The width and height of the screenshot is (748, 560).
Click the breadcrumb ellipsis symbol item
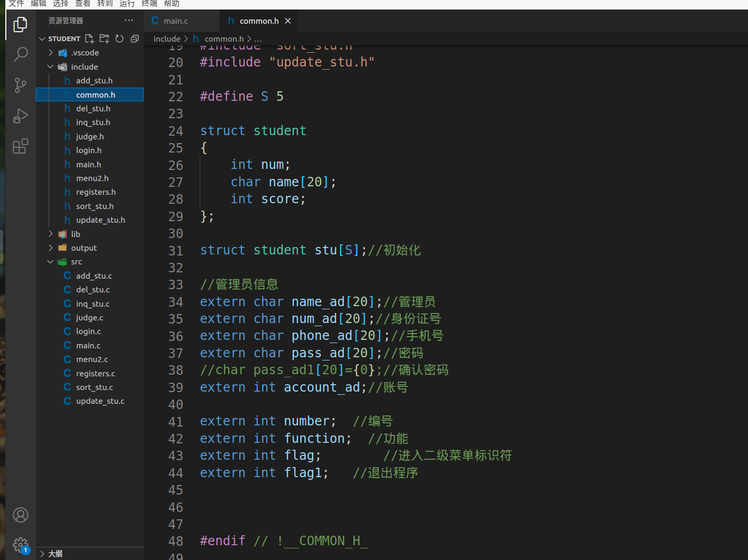(x=258, y=39)
